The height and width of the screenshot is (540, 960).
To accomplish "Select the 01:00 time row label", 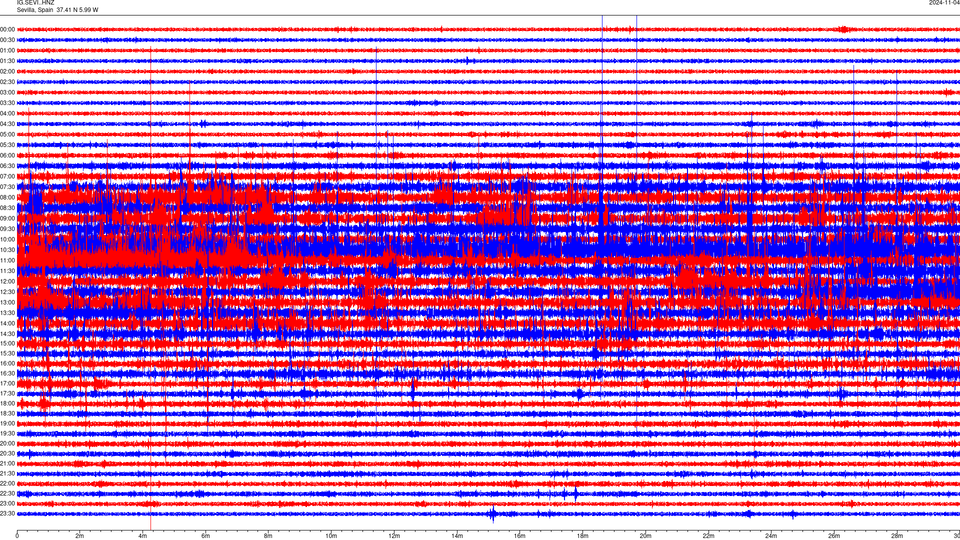I will point(7,50).
